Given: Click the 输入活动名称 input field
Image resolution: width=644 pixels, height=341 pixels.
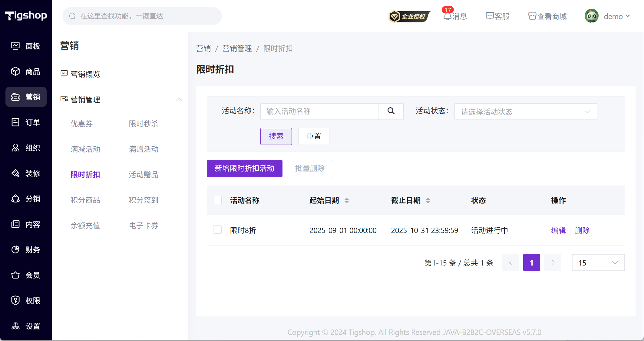Looking at the screenshot, I should click(x=319, y=111).
